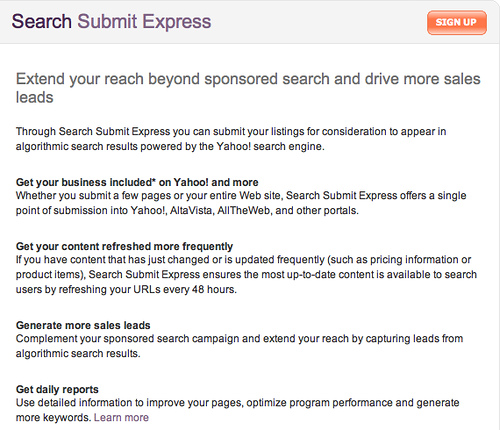Click the Whether you submit a few pages paragraph

[x=241, y=203]
